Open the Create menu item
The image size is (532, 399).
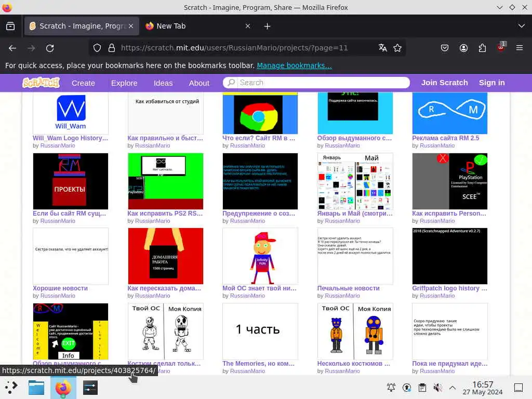pos(83,83)
